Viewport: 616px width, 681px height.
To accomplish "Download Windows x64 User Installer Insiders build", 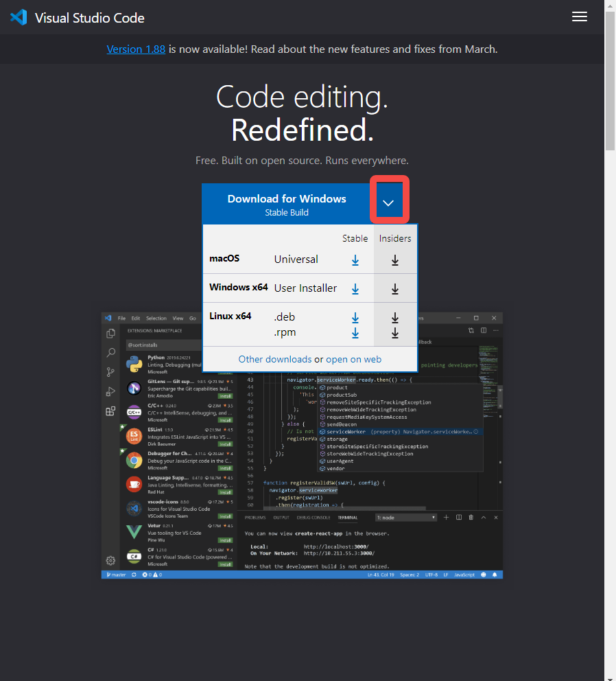I will coord(395,289).
